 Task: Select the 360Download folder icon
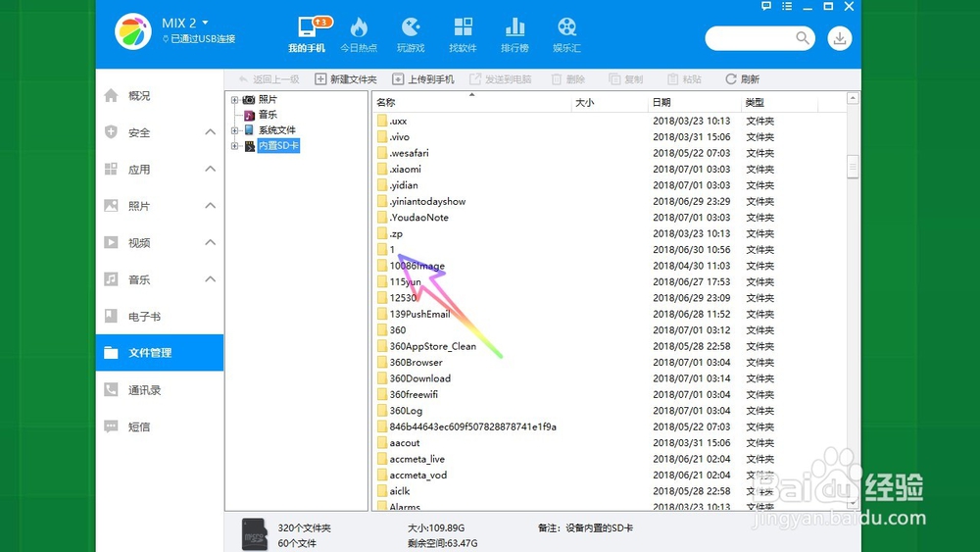(382, 378)
